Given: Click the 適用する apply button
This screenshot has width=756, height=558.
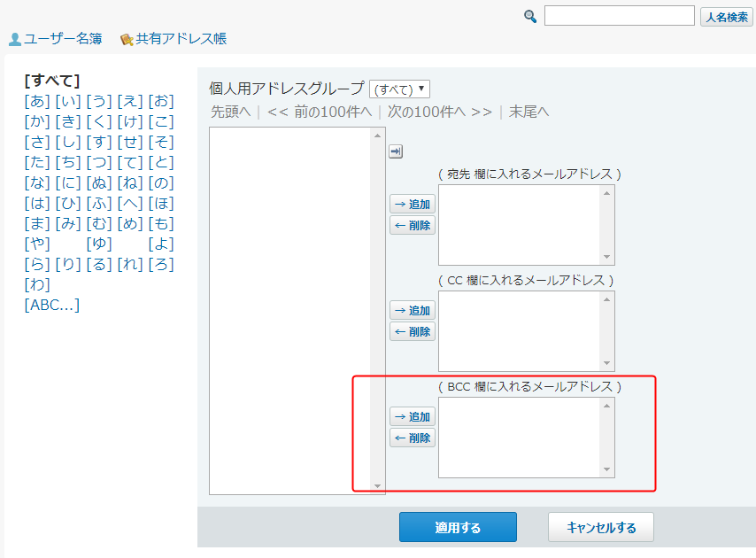Looking at the screenshot, I should point(458,527).
